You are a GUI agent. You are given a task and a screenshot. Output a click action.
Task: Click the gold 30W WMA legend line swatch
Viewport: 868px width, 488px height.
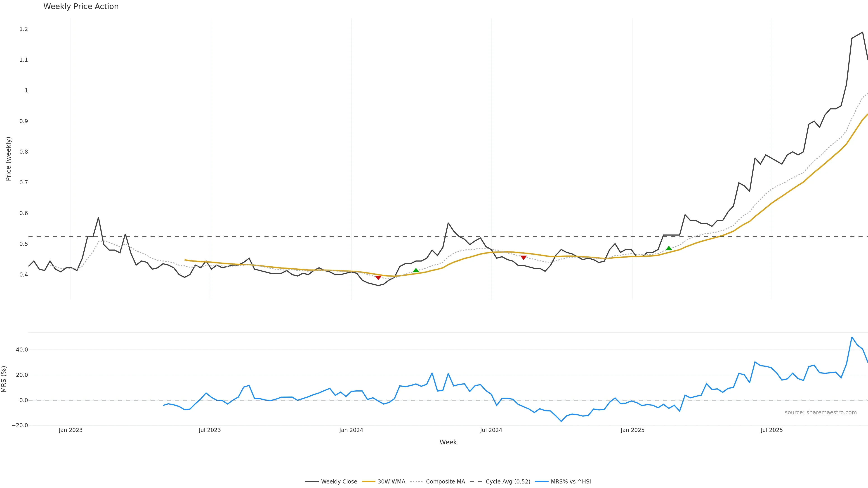point(368,482)
